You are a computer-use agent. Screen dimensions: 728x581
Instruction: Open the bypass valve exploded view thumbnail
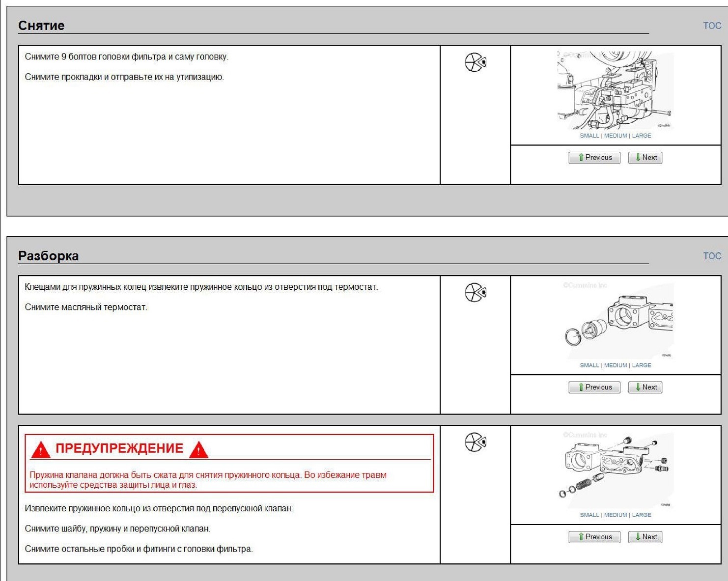(x=618, y=470)
